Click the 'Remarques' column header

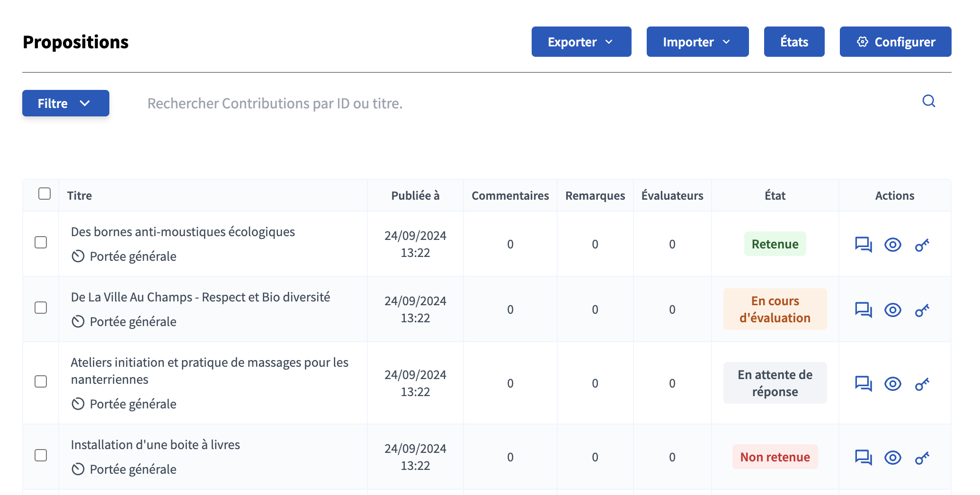595,195
